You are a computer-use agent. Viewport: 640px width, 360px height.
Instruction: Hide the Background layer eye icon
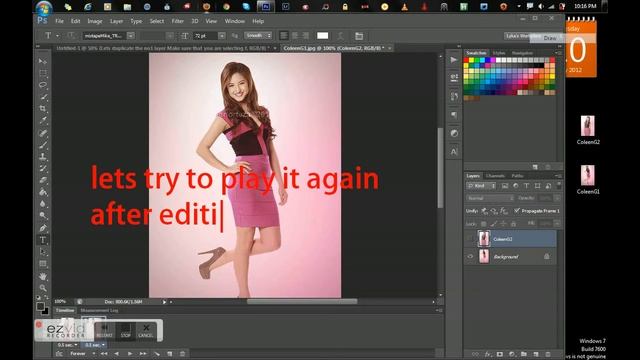(x=470, y=257)
